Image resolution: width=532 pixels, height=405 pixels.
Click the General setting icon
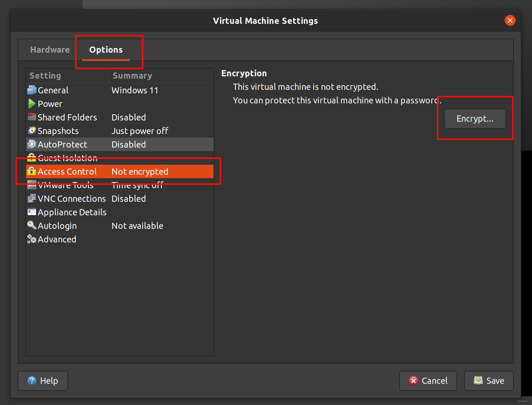(x=32, y=90)
